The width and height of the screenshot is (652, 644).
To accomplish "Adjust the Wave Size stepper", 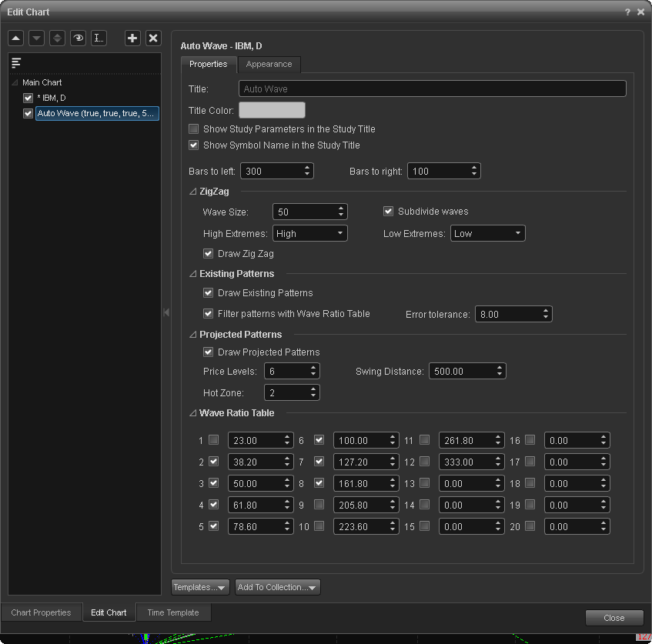I will [x=341, y=212].
